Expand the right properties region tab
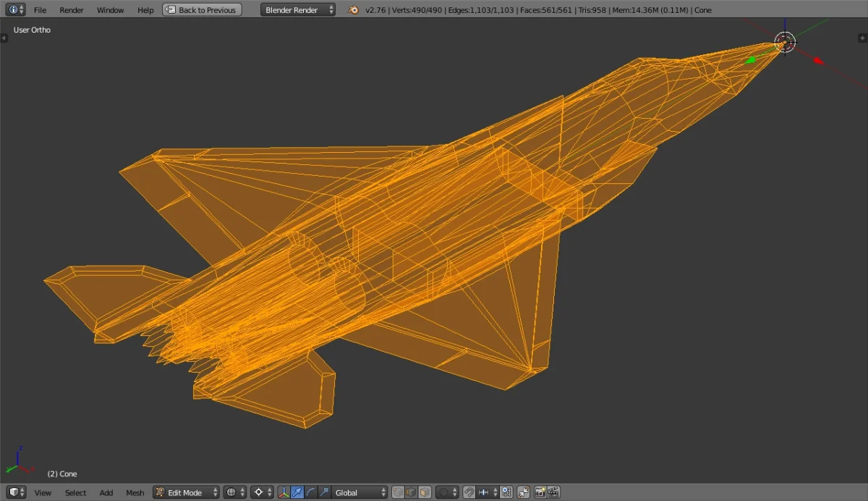This screenshot has height=501, width=868. [x=864, y=37]
